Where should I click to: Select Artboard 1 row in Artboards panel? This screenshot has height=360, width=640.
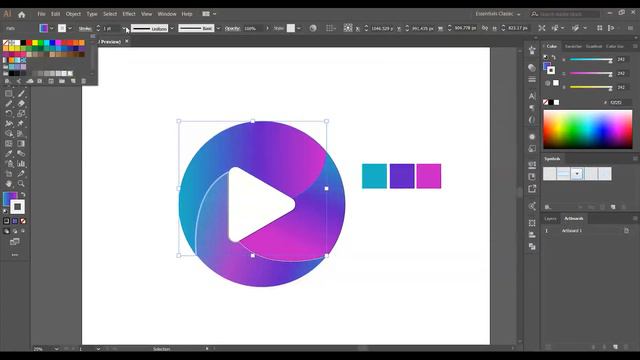pos(587,231)
